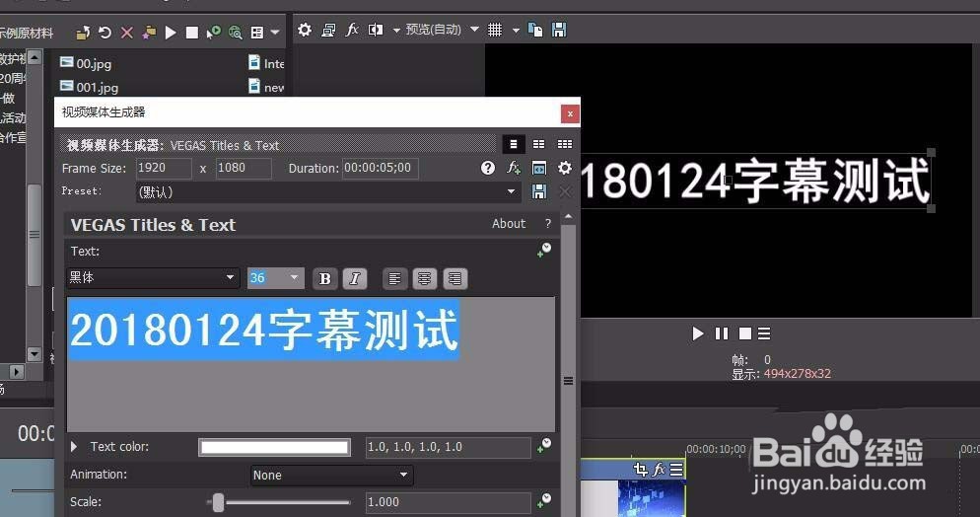Select the 001.jpg media file
Screen dimensions: 980x517
coord(89,87)
